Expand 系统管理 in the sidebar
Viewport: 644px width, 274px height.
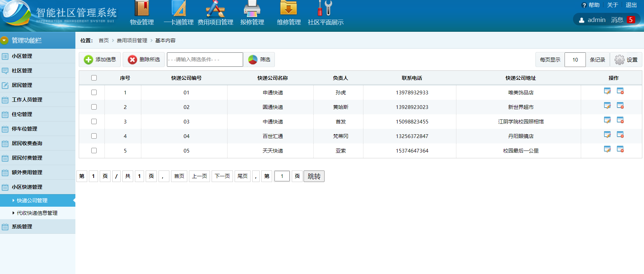tap(38, 227)
